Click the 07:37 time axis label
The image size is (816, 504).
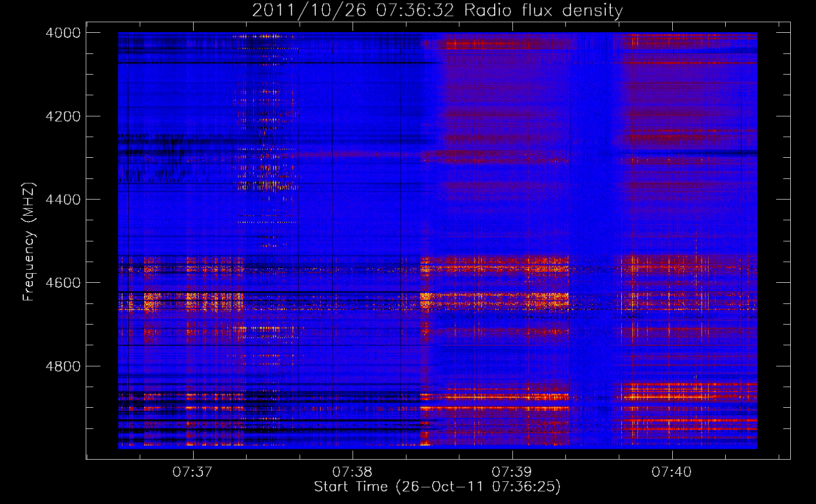(192, 472)
